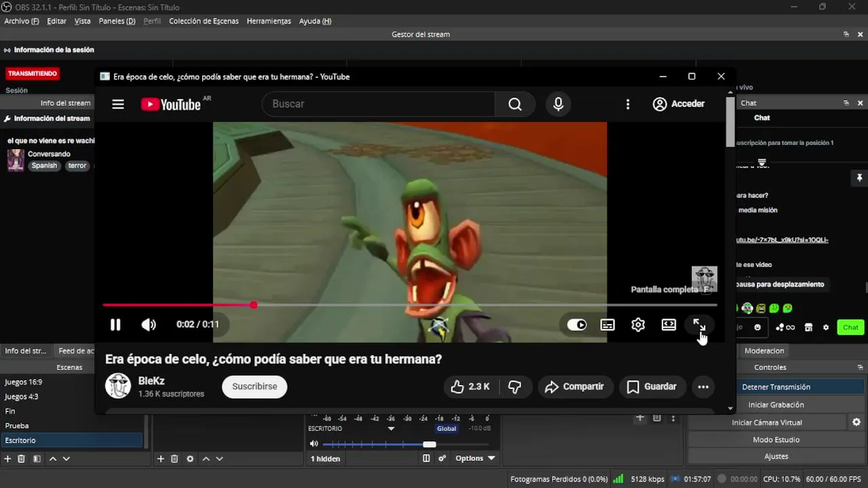Click the YouTube Buscar search field
The width and height of the screenshot is (868, 488).
coord(378,104)
